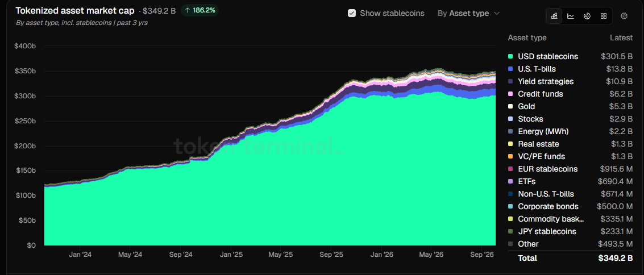Select VC/PE funds legend label
The image size is (644, 275).
click(541, 156)
